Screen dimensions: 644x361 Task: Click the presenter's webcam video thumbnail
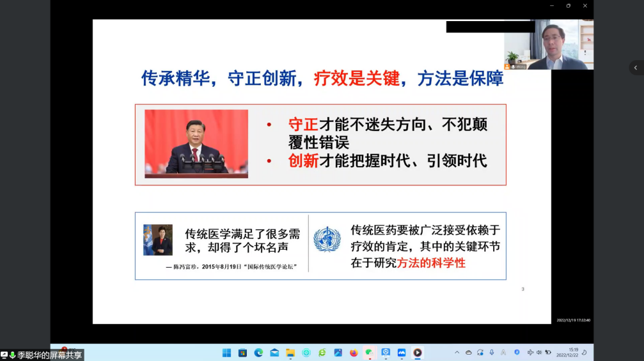tap(549, 45)
